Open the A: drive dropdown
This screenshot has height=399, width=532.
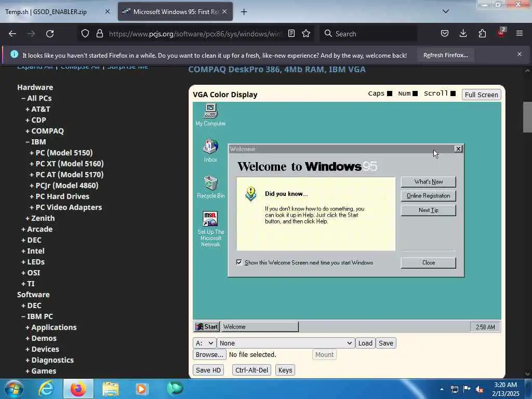204,343
